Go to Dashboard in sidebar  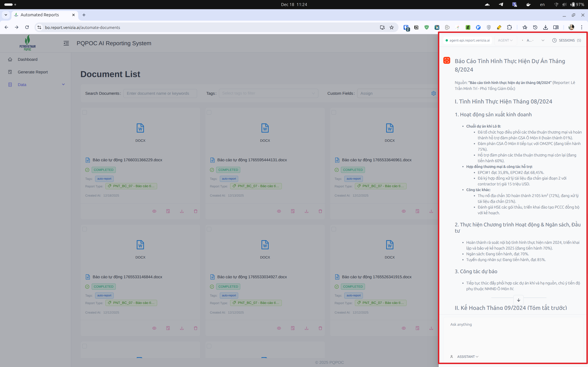point(28,59)
